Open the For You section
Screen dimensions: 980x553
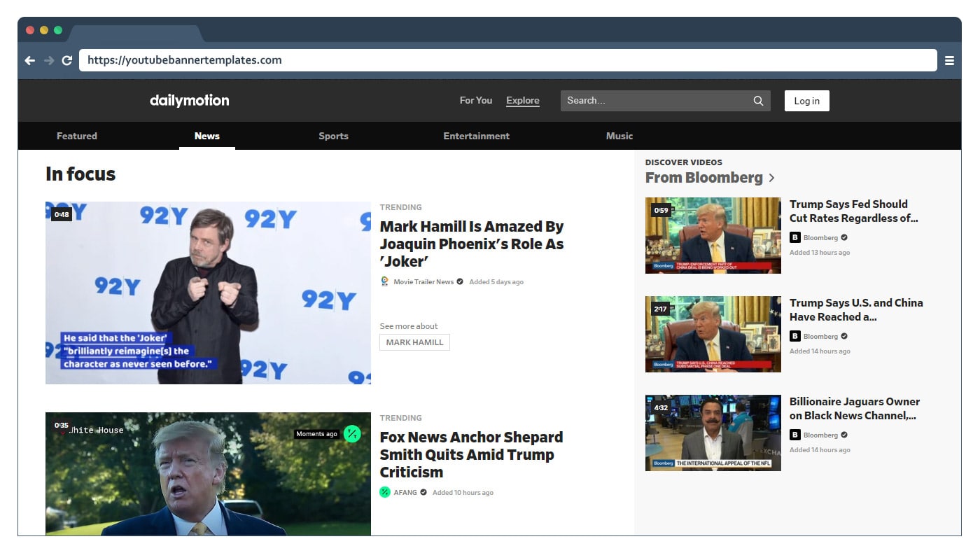tap(476, 100)
